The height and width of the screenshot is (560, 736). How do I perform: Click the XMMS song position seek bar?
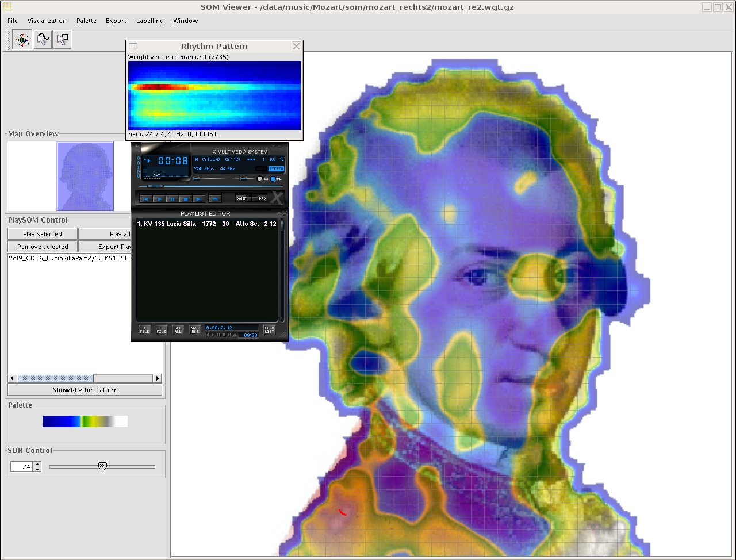tap(211, 186)
